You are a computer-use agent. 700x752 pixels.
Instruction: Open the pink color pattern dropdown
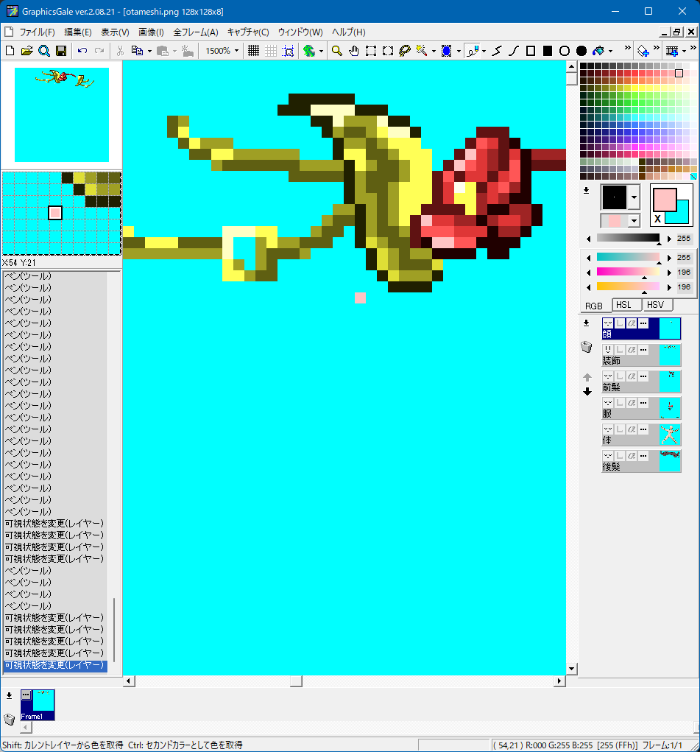click(x=634, y=221)
